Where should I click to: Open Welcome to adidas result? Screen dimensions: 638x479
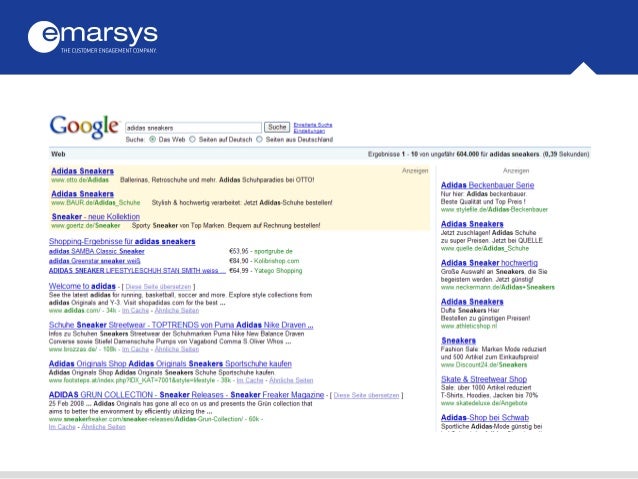pyautogui.click(x=82, y=286)
